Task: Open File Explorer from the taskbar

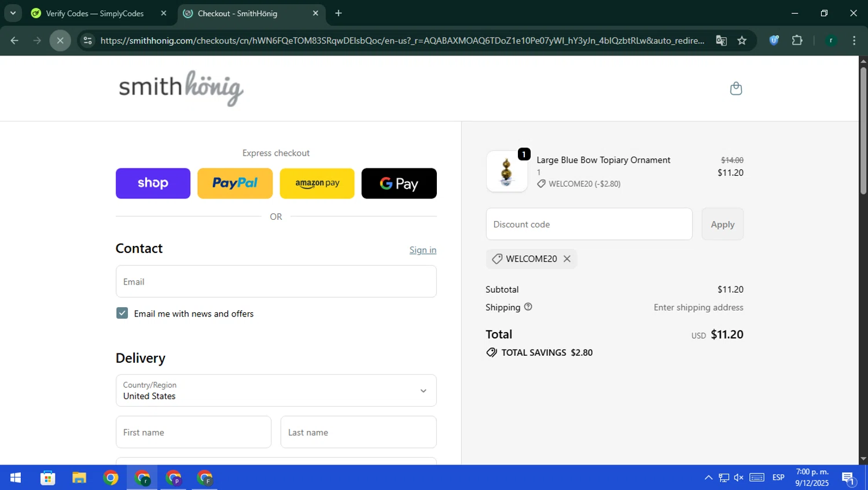Action: [x=79, y=478]
